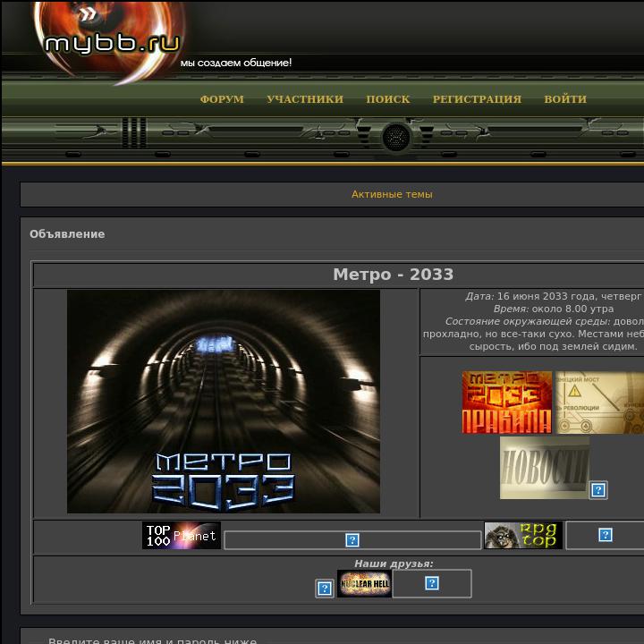
Task: Open the РЕГИСТРАЦИЯ page
Action: click(477, 99)
